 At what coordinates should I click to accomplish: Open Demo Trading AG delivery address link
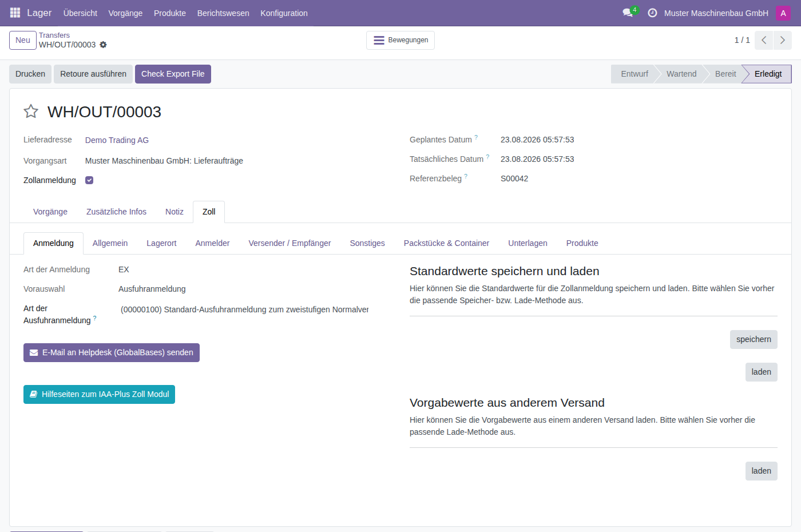click(x=117, y=140)
